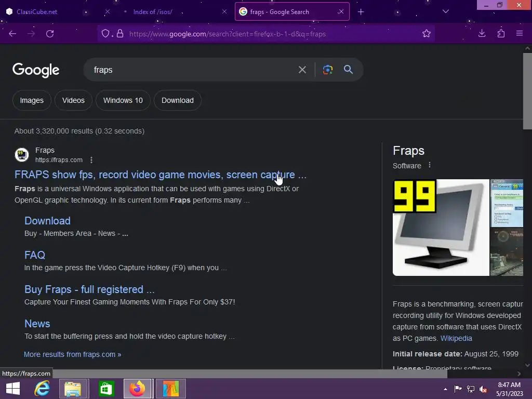Open the Wikipedia link in the panel

click(x=456, y=338)
